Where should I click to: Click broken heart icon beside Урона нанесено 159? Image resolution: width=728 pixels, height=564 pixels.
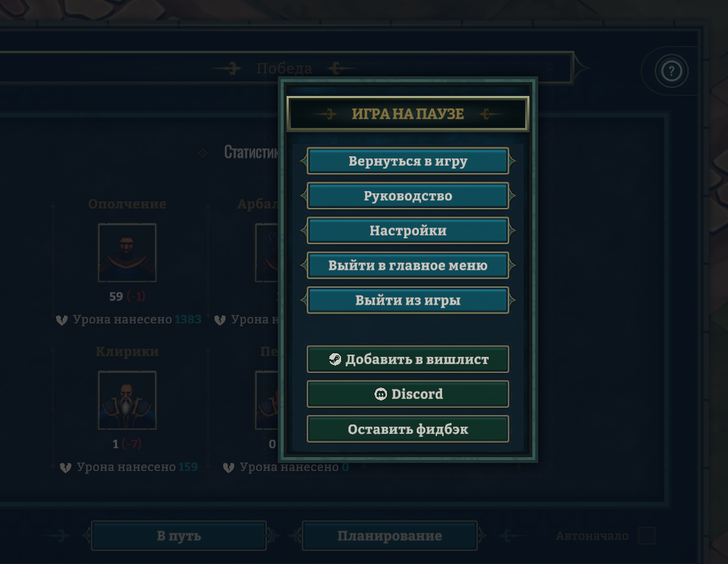tap(65, 467)
